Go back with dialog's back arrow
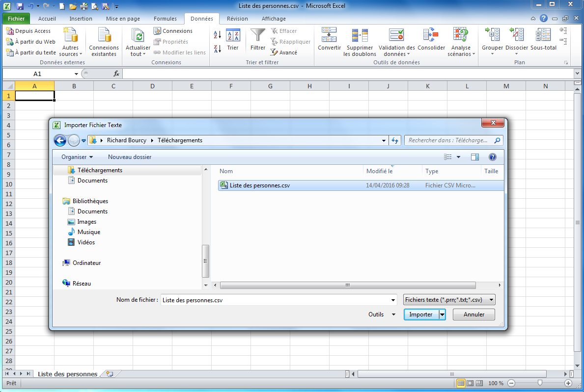Image resolution: width=584 pixels, height=392 pixels. 60,140
